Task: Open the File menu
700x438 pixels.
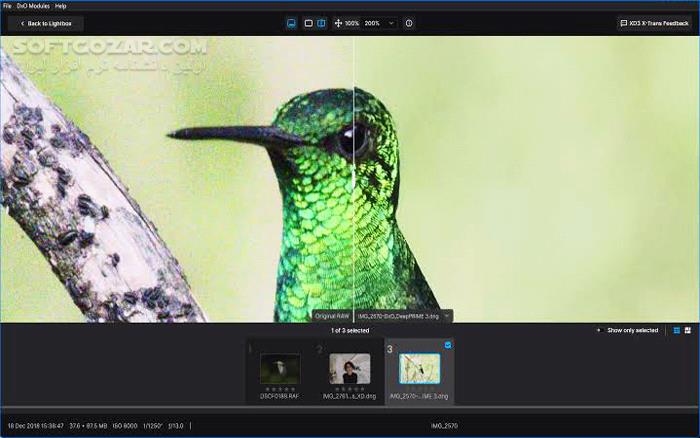Action: 7,6
